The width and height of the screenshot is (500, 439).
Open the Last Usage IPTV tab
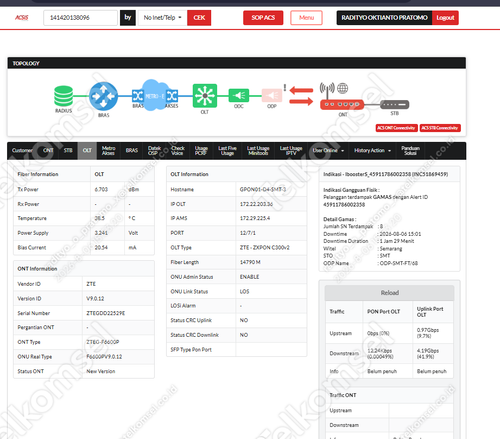(291, 151)
